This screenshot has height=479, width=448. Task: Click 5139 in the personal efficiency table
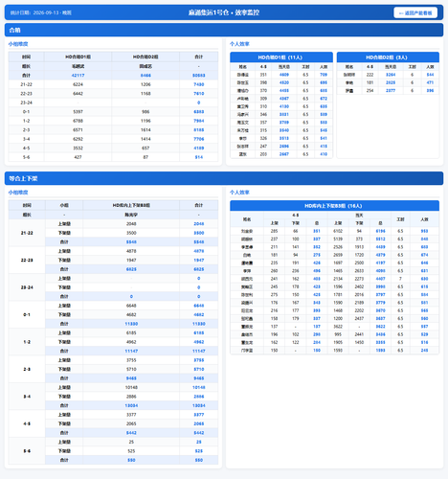[338, 239]
